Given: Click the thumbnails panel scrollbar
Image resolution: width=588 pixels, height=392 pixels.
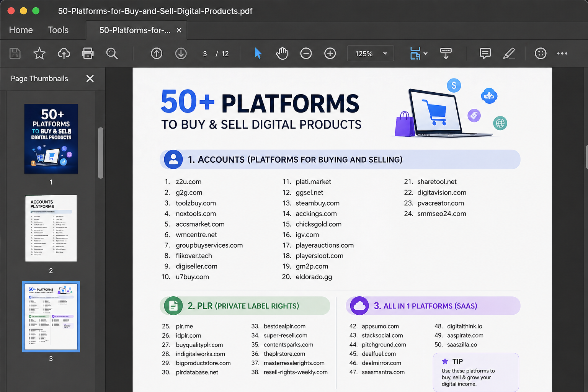Looking at the screenshot, I should [101, 153].
